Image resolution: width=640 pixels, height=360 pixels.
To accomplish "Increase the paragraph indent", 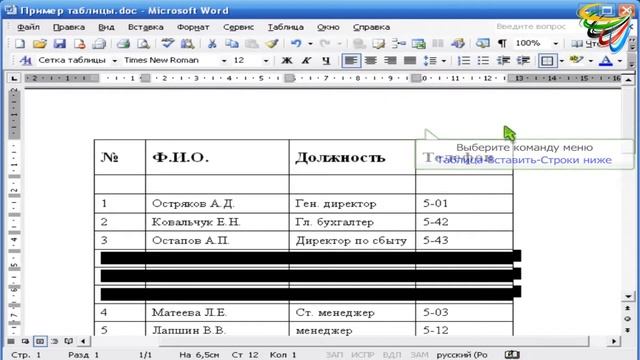I will point(523,60).
